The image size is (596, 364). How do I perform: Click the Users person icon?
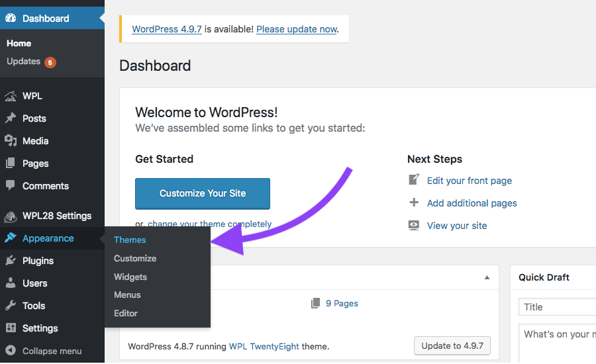11,283
